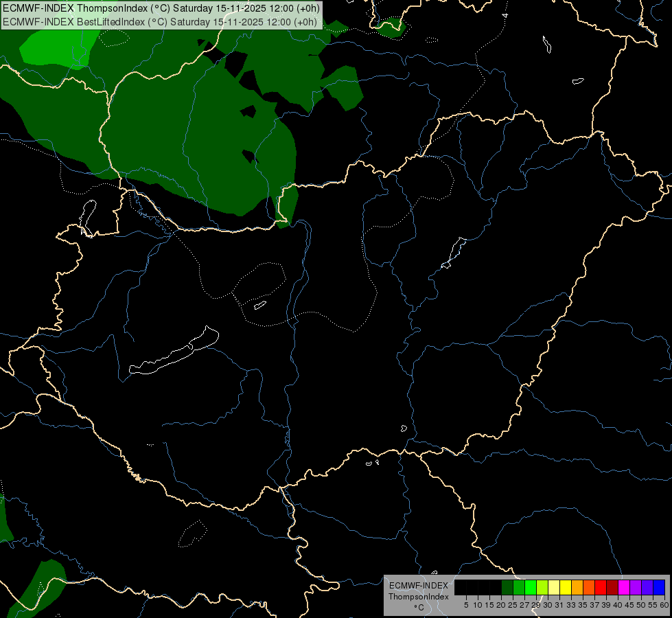
Task: Click the legend tick value '5'
Action: pos(466,605)
